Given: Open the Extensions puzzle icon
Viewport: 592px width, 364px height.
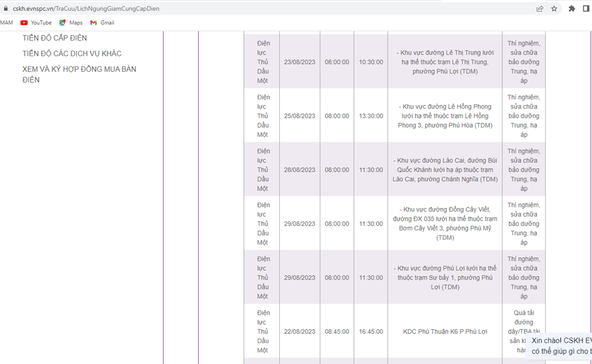Looking at the screenshot, I should (x=572, y=8).
